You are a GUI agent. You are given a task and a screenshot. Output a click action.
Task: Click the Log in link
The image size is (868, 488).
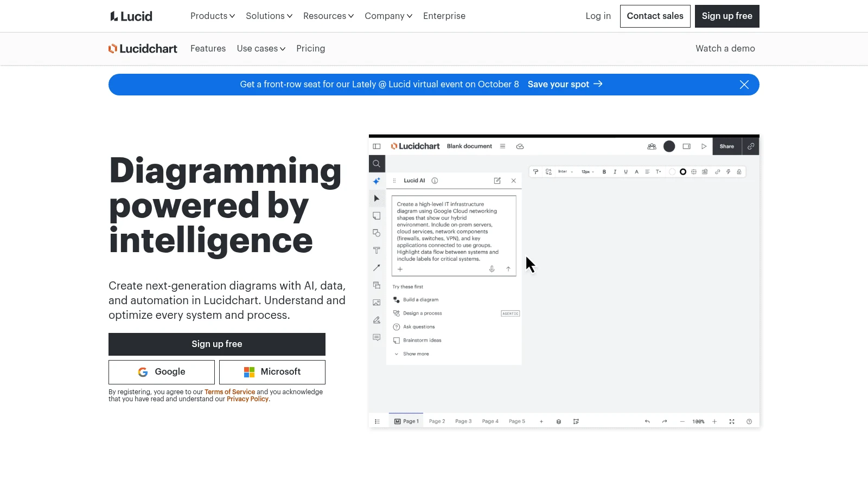(x=598, y=16)
